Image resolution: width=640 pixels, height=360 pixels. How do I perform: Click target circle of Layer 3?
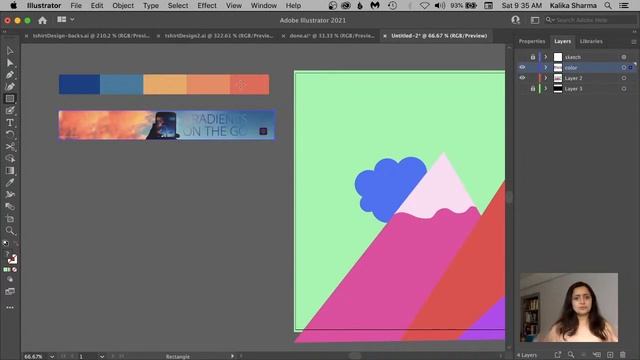(624, 89)
